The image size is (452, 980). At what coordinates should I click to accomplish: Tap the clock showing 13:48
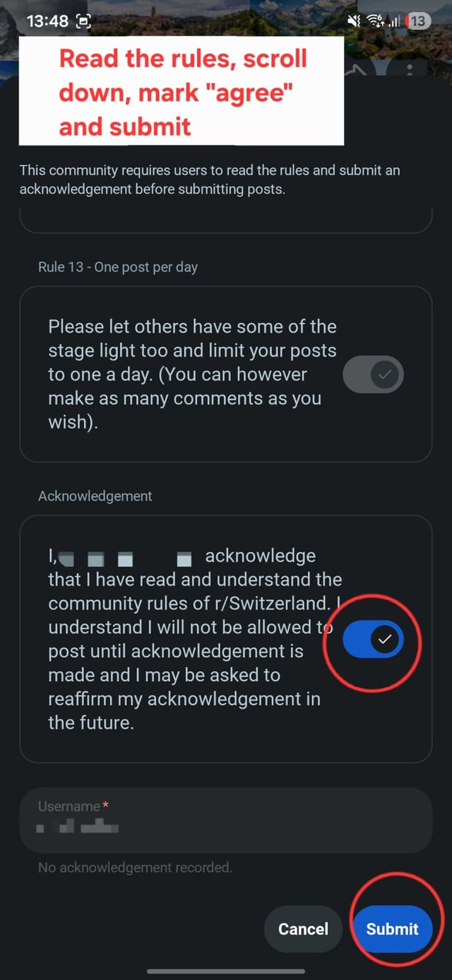tap(46, 21)
